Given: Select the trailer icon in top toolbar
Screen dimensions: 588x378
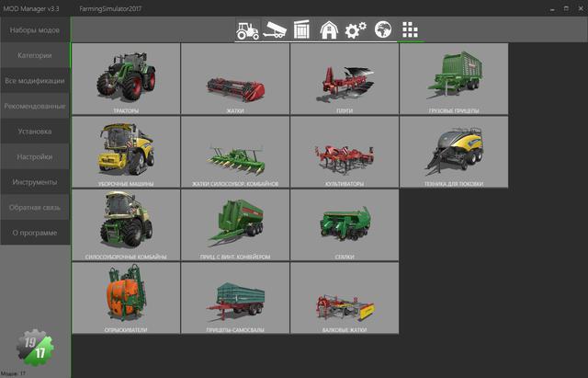Looking at the screenshot, I should [275, 30].
